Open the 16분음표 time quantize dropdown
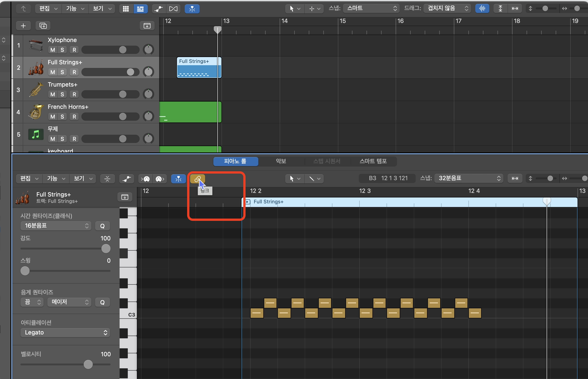This screenshot has height=379, width=588. [x=56, y=226]
